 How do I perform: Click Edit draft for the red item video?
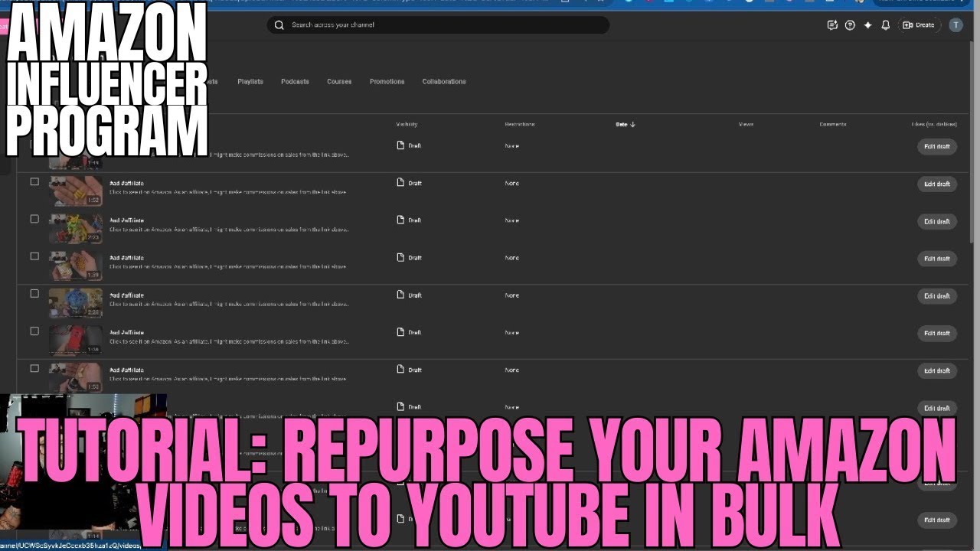[x=937, y=334]
